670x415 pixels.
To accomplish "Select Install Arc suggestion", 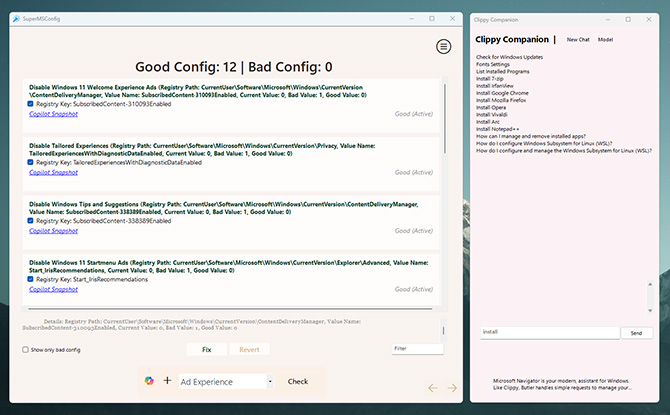I will pyautogui.click(x=488, y=122).
